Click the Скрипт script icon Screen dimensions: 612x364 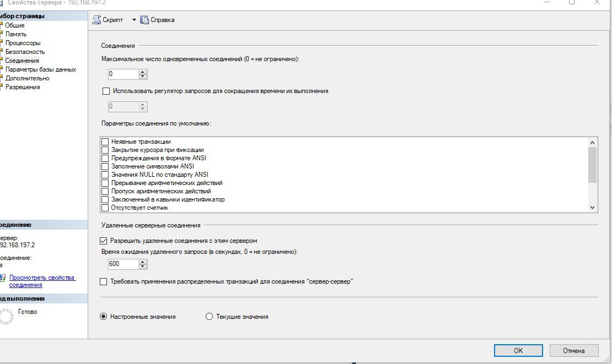pyautogui.click(x=96, y=20)
